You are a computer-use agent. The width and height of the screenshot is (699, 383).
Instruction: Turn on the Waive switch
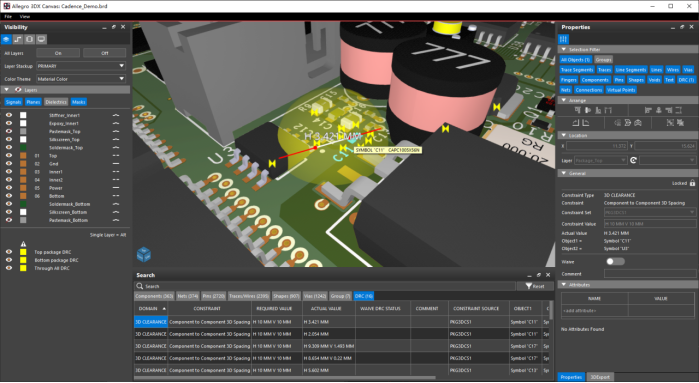(615, 262)
